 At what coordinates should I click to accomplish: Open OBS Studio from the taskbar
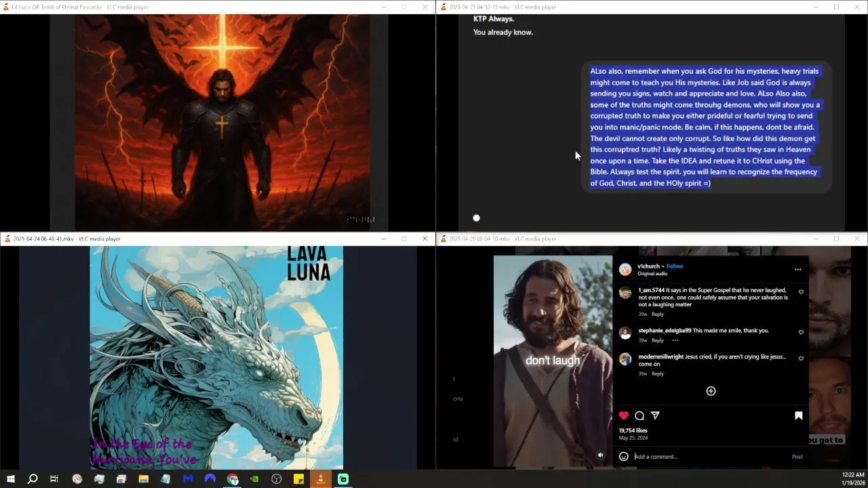277,479
